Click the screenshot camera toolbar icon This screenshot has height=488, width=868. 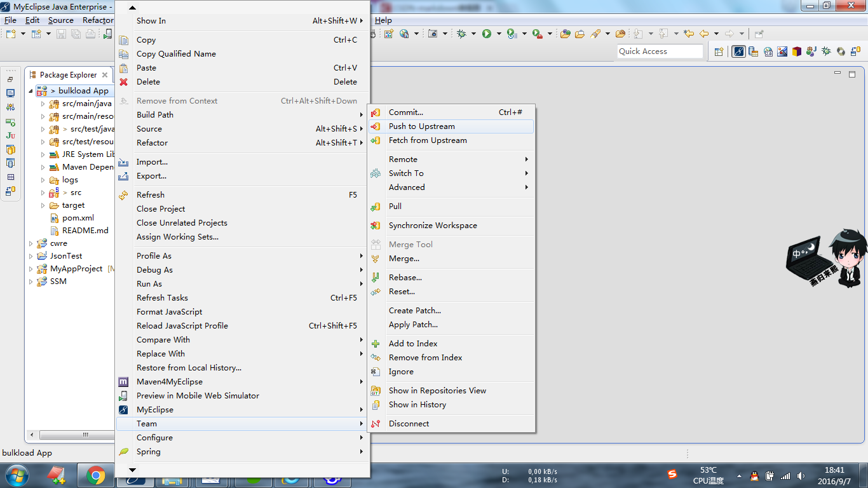[433, 34]
